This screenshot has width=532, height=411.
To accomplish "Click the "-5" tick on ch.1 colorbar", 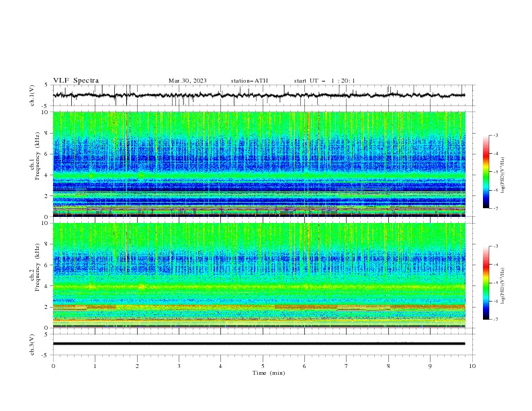I will point(496,172).
